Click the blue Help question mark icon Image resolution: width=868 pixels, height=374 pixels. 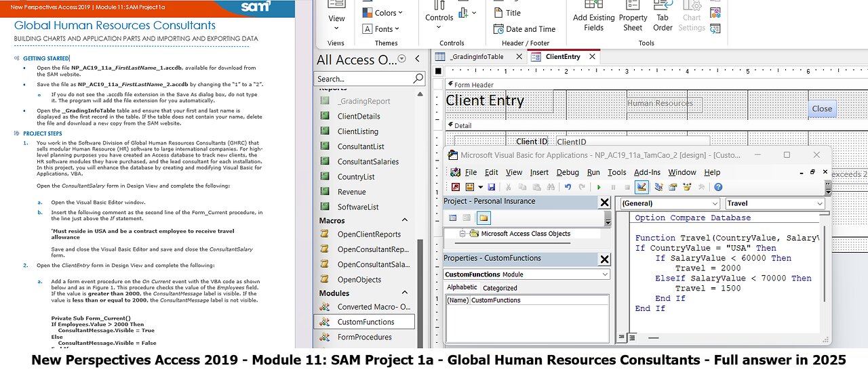718,187
